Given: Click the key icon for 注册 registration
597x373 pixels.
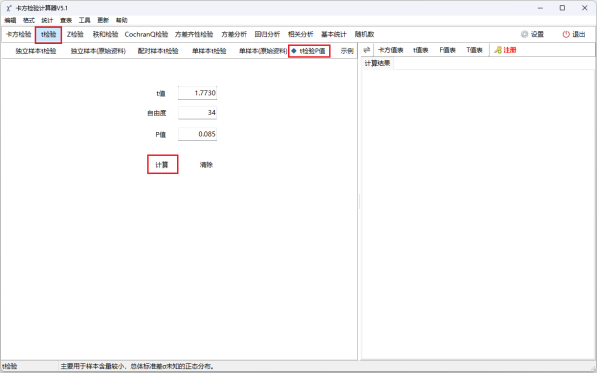Looking at the screenshot, I should pos(498,50).
